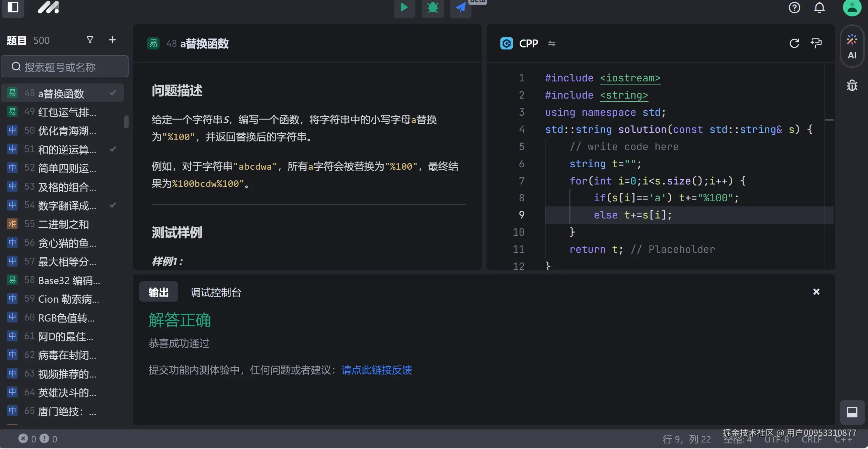Click the difficulty badge of problem 55

click(x=12, y=224)
